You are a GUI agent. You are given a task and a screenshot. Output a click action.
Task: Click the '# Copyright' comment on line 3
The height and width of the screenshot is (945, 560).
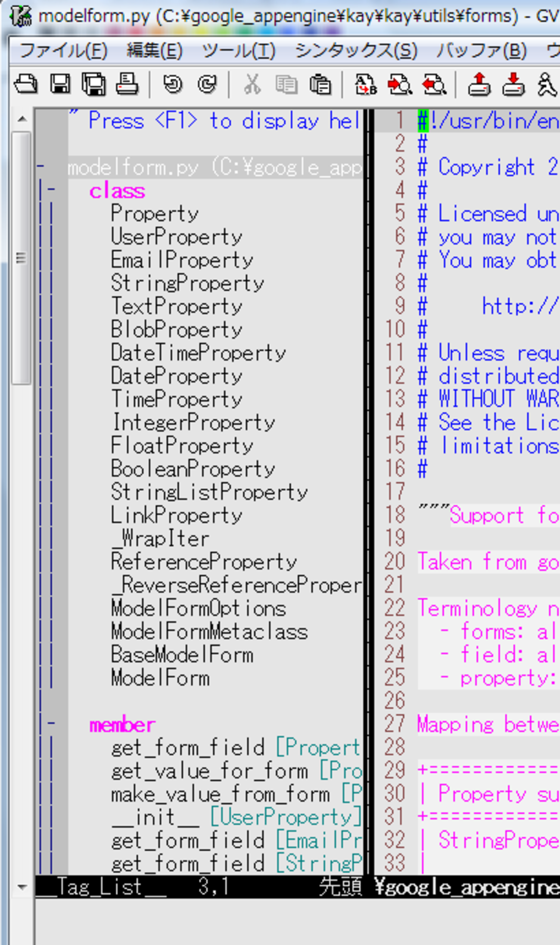pos(488,167)
